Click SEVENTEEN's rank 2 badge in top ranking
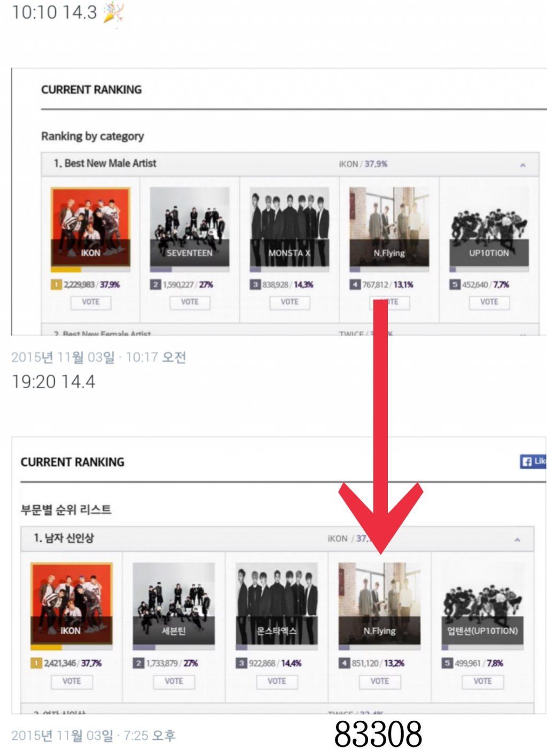Screen dimensions: 547x756 [x=155, y=285]
